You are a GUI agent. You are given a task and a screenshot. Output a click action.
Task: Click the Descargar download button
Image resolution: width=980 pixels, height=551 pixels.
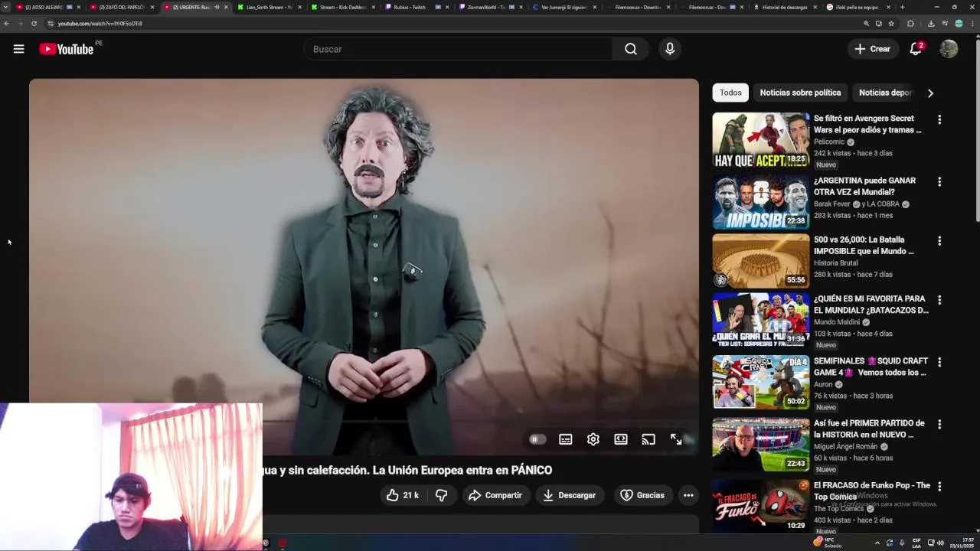pyautogui.click(x=569, y=495)
